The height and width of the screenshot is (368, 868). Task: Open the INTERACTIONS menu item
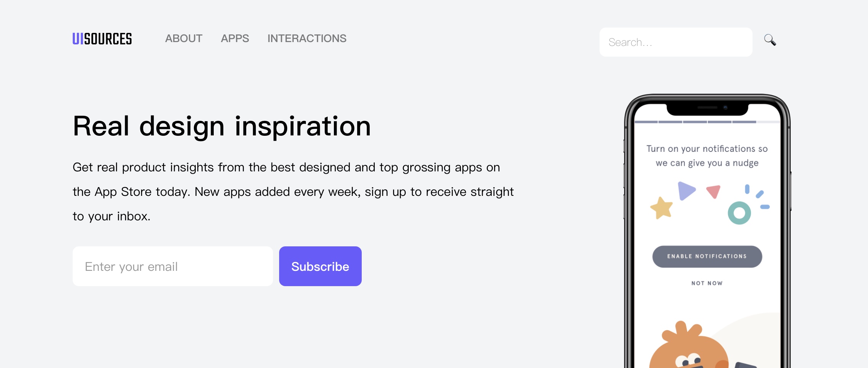(x=307, y=39)
